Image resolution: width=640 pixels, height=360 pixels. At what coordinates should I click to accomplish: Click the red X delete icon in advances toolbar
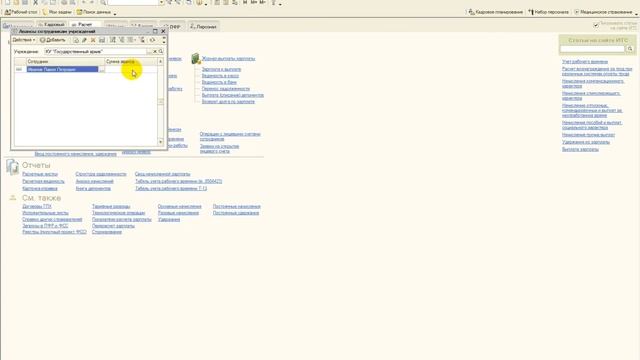tap(93, 40)
